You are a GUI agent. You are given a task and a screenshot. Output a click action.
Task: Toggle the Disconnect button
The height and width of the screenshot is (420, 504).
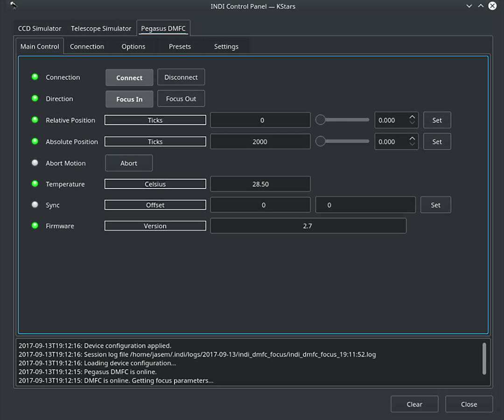tap(181, 77)
